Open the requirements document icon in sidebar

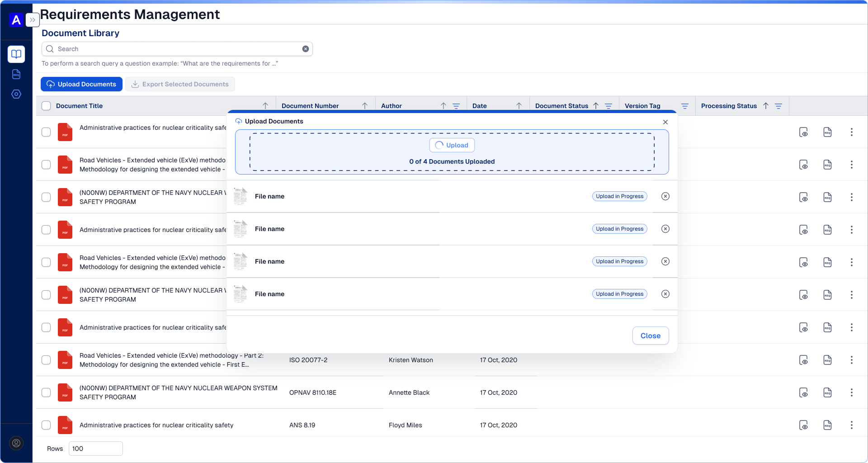pos(16,74)
